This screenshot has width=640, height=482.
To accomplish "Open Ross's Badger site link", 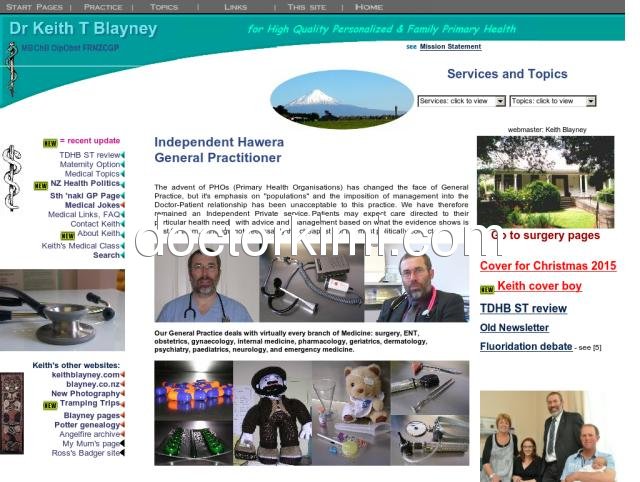I will 86,453.
